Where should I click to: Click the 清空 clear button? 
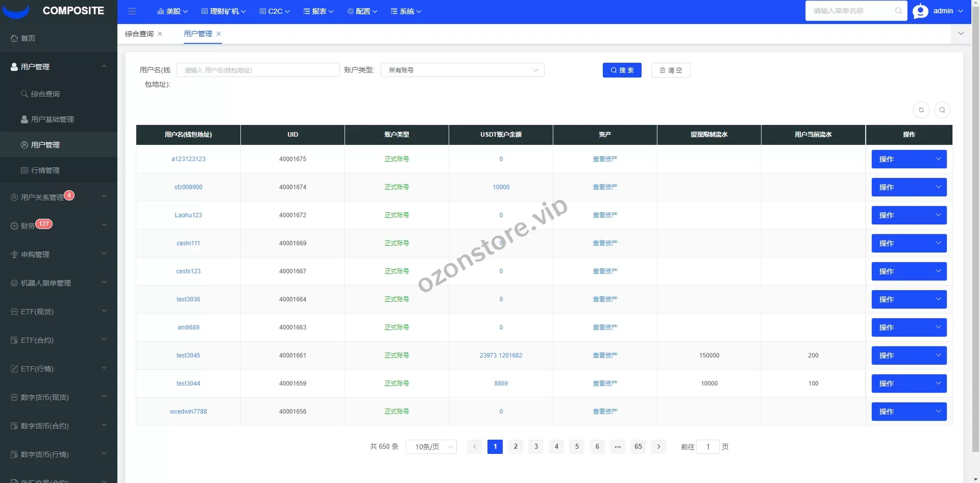point(670,70)
